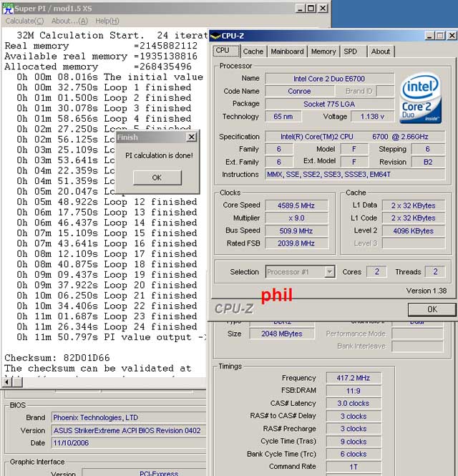Click the Instructions value MMX, SSE list
This screenshot has width=458, height=476.
coord(354,175)
